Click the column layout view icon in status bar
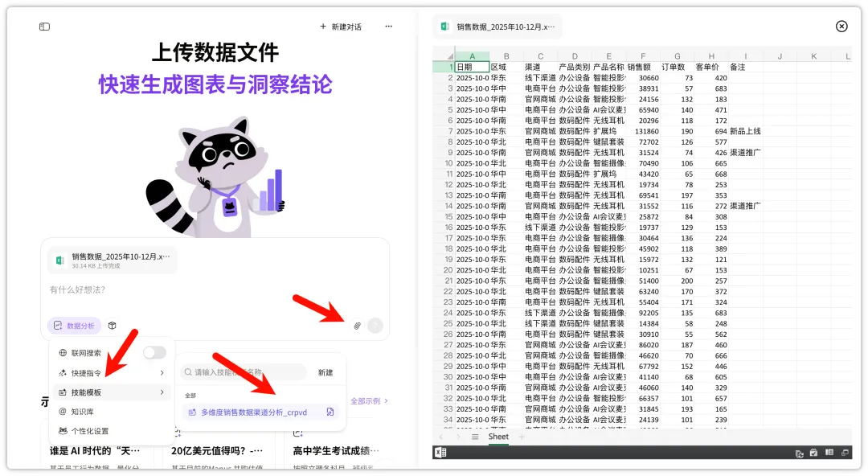 coord(829,452)
